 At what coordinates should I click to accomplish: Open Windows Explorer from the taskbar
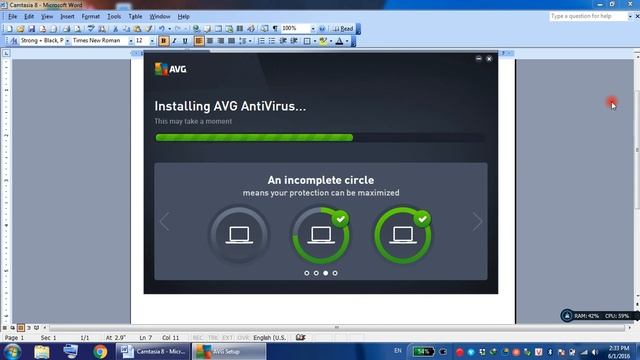click(42, 351)
